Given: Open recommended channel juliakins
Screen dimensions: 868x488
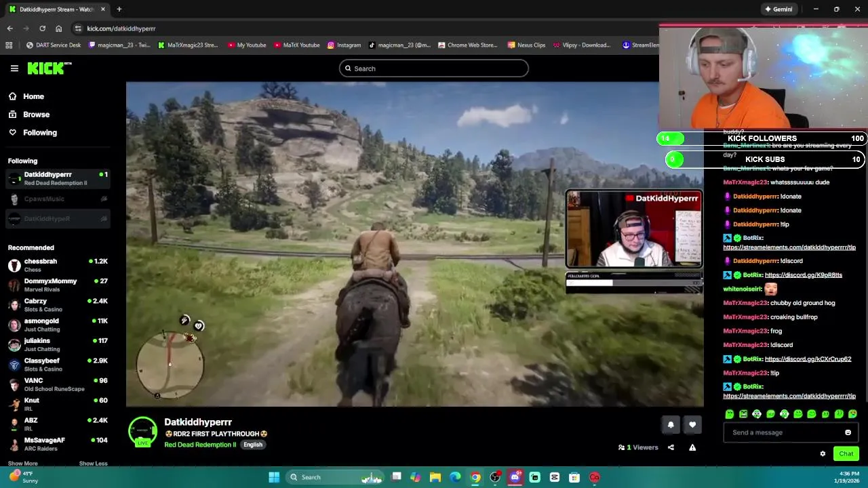Looking at the screenshot, I should coord(58,344).
